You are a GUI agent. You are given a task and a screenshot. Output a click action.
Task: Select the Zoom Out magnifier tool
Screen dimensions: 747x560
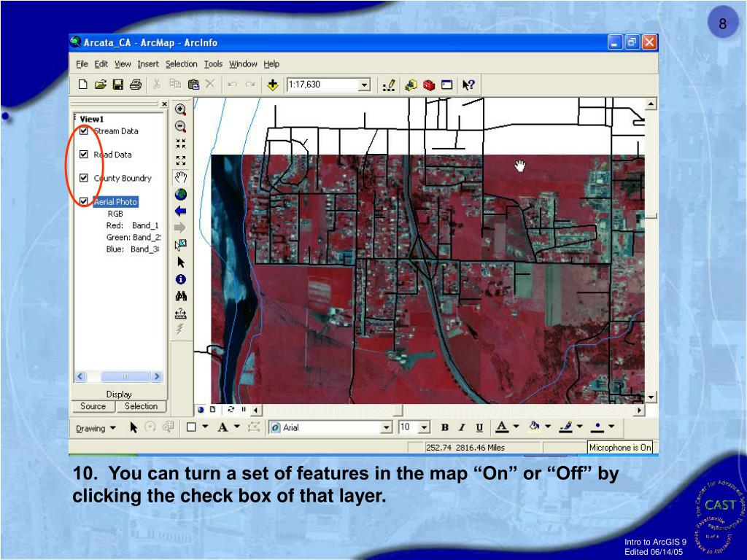click(x=181, y=127)
